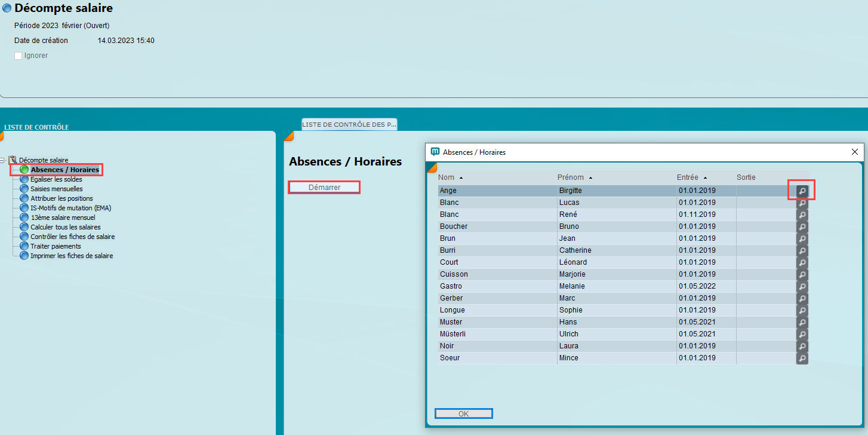Screen dimensions: 868x435
Task: Open the magnifier lookup for Noir Laura
Action: point(802,346)
